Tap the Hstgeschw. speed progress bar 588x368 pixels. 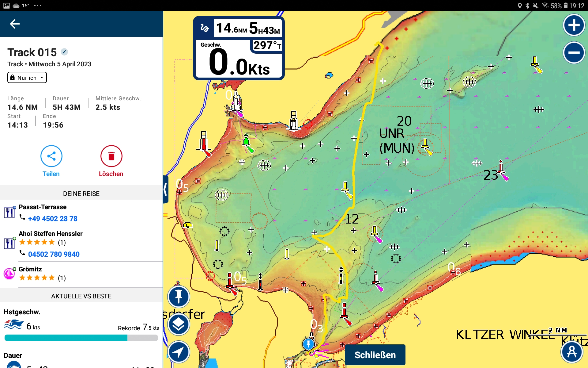[x=81, y=338]
